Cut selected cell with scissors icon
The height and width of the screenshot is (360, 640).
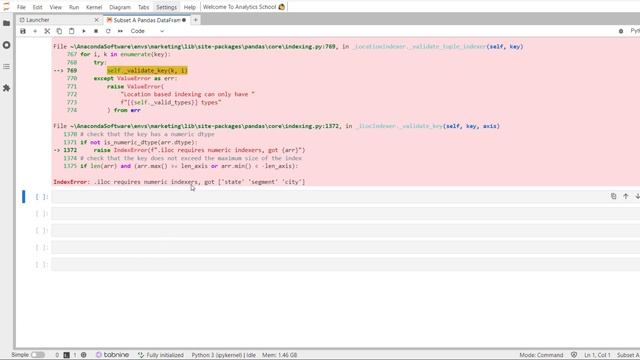tap(47, 31)
